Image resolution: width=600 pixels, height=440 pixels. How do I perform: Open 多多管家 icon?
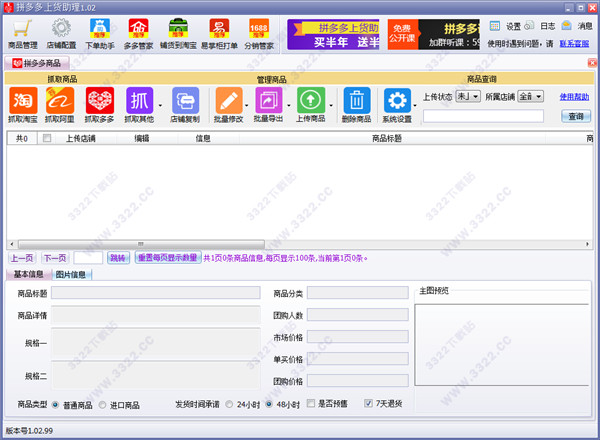[x=139, y=34]
